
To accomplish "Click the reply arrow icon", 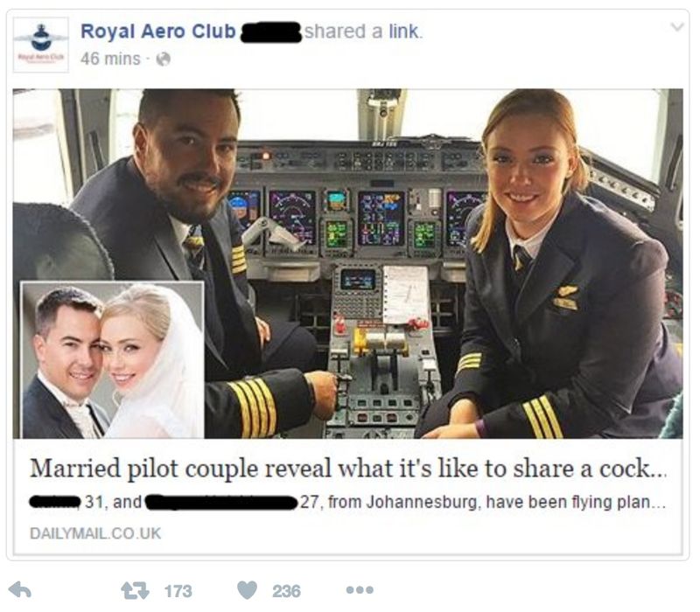I will click(19, 590).
